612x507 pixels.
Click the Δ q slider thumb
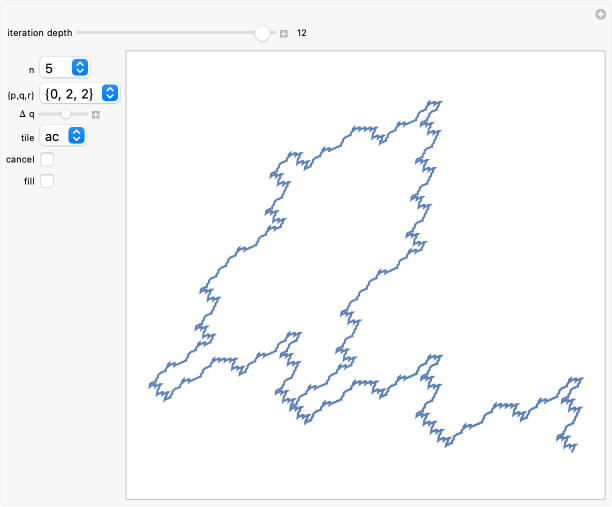(66, 115)
